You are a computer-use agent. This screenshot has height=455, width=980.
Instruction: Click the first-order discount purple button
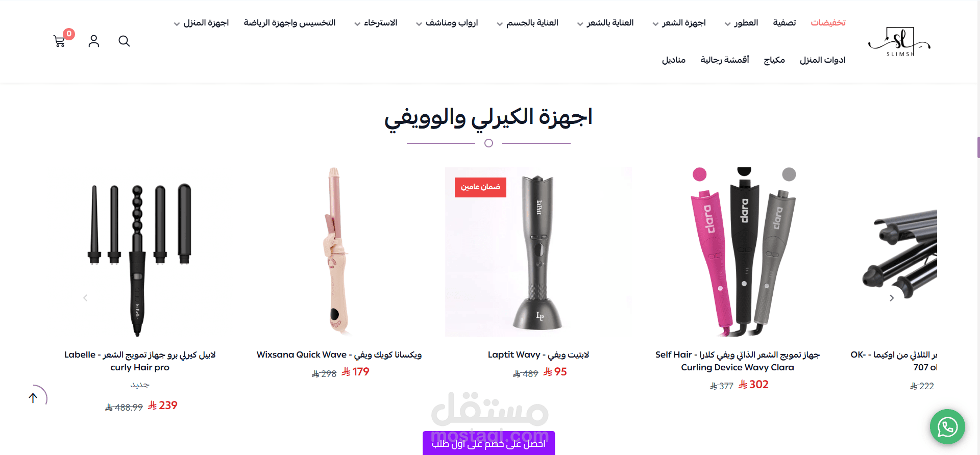(x=488, y=443)
